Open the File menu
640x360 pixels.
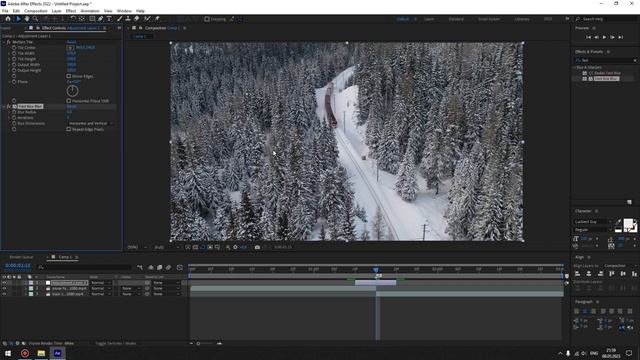[5, 11]
